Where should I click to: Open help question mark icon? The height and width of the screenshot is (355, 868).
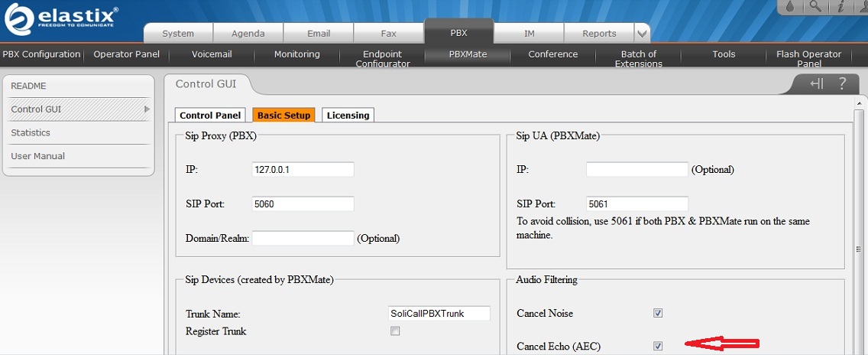click(842, 83)
